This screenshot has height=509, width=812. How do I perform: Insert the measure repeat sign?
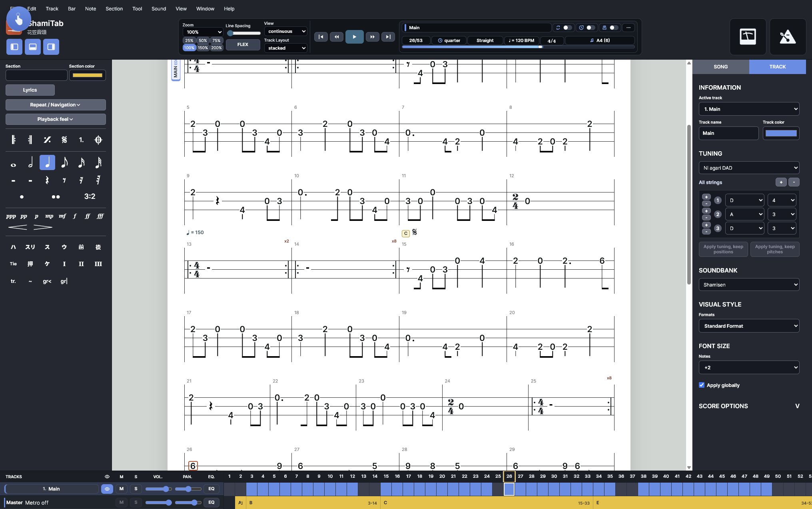click(47, 140)
